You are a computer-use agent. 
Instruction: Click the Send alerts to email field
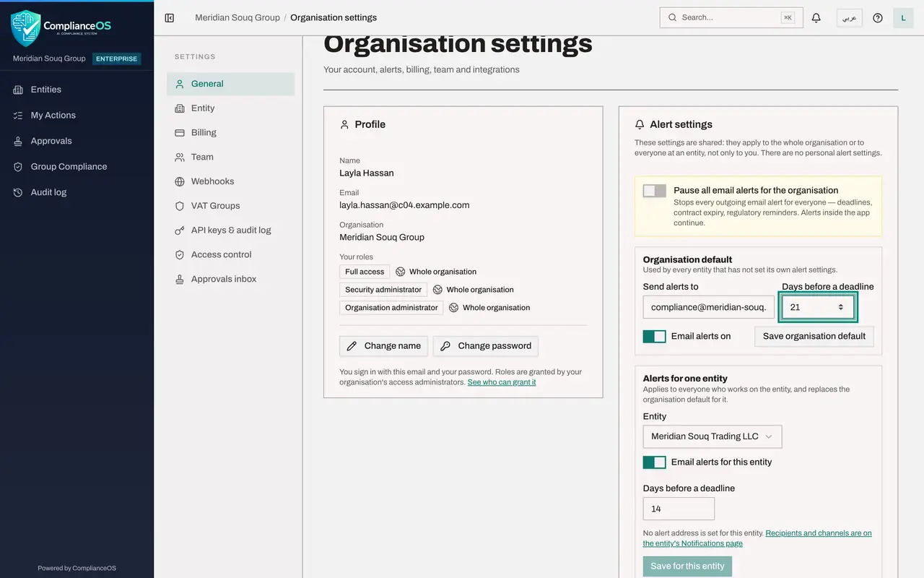(x=709, y=307)
